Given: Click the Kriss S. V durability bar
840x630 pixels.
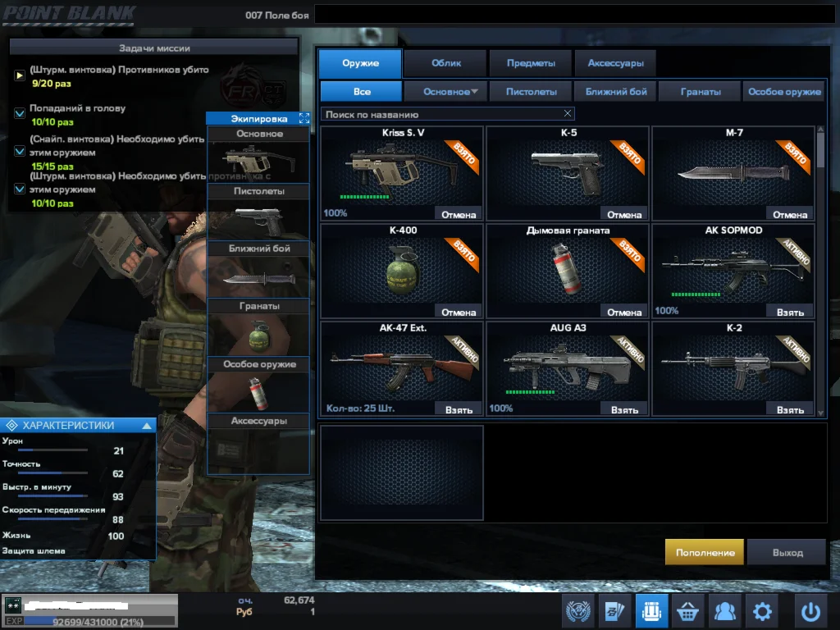Looking at the screenshot, I should tap(364, 197).
